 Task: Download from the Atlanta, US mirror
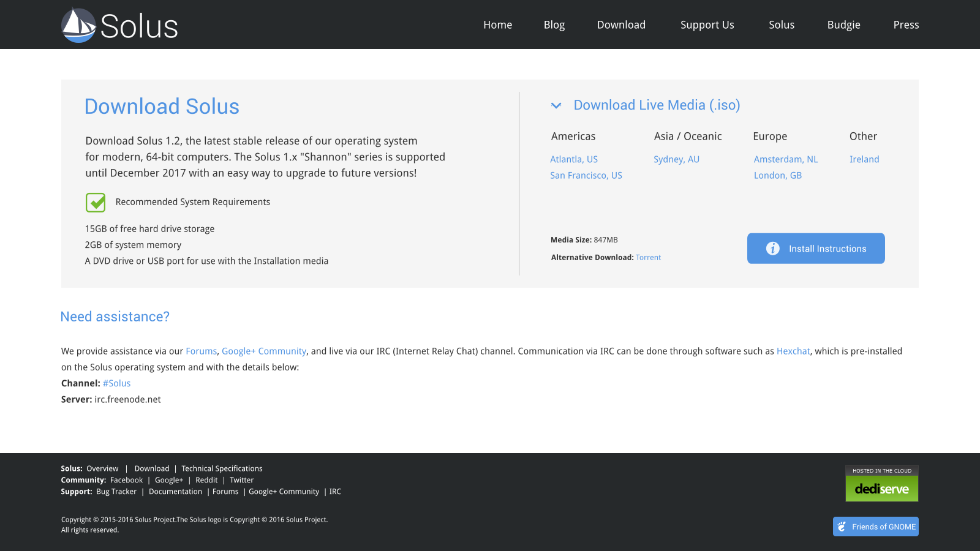point(574,159)
